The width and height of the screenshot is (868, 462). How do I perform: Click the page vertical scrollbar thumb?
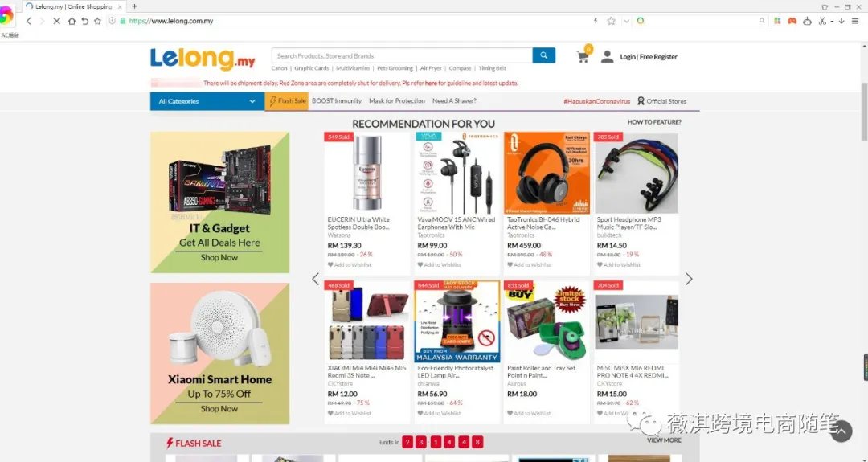(864, 112)
